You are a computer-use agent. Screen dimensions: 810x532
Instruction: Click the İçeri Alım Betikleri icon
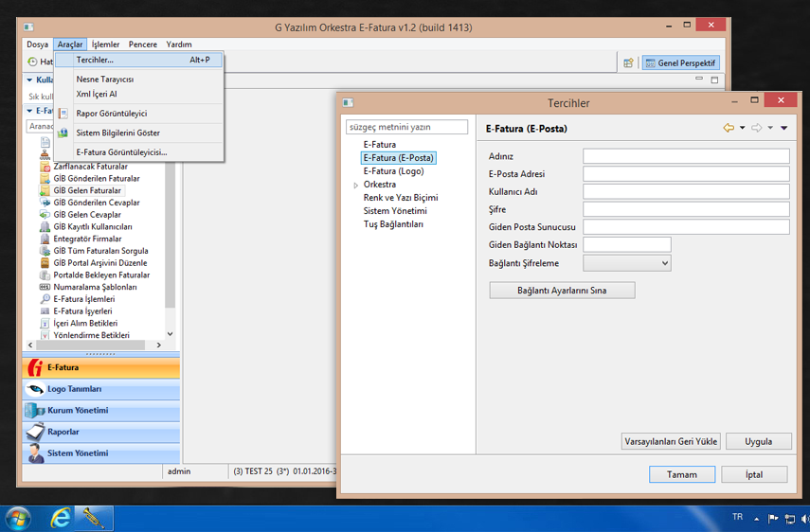click(45, 323)
